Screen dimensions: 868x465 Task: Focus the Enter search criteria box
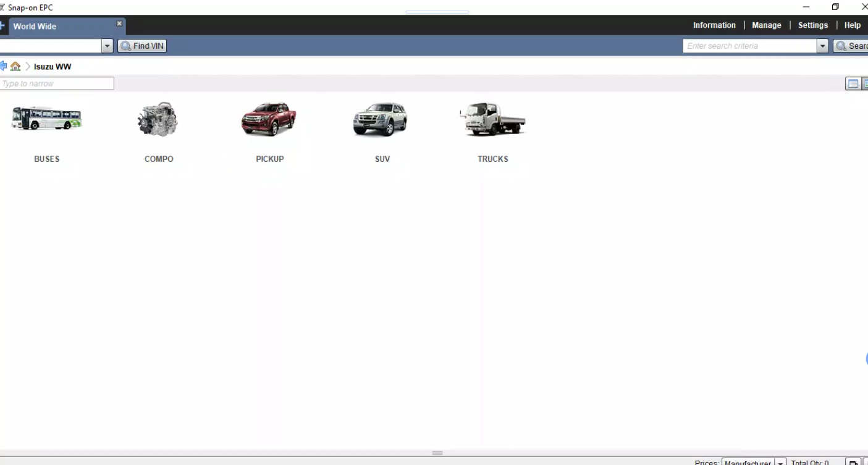(749, 46)
